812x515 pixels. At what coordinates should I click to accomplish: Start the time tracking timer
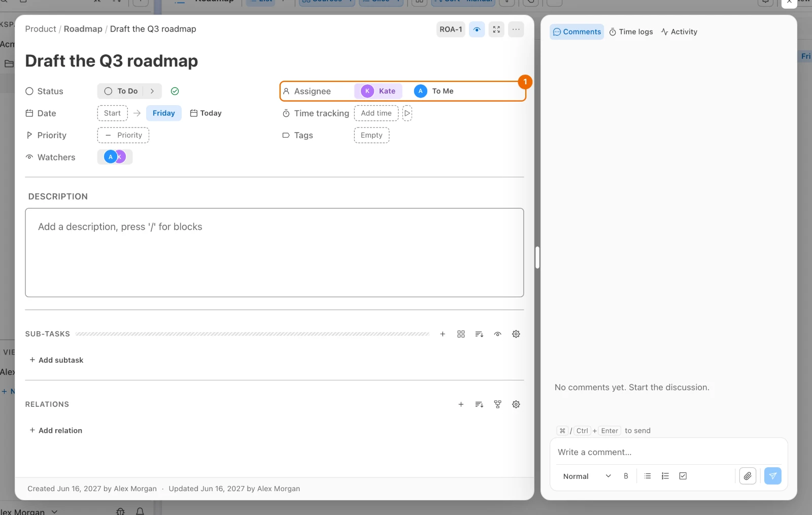[x=407, y=113]
